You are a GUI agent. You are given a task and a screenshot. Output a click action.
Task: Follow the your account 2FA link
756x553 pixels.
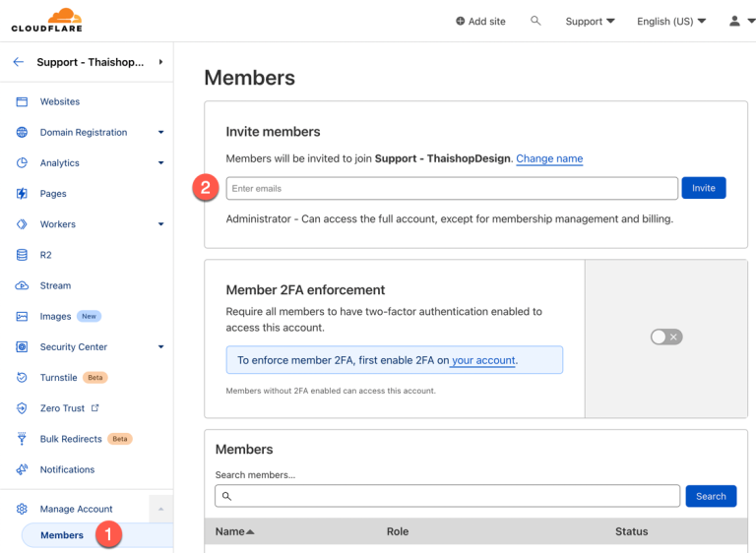pyautogui.click(x=483, y=360)
